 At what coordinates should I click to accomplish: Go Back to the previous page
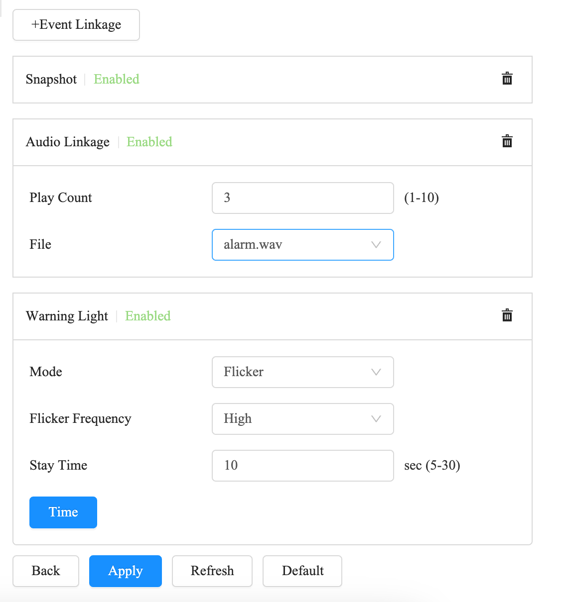(x=46, y=571)
